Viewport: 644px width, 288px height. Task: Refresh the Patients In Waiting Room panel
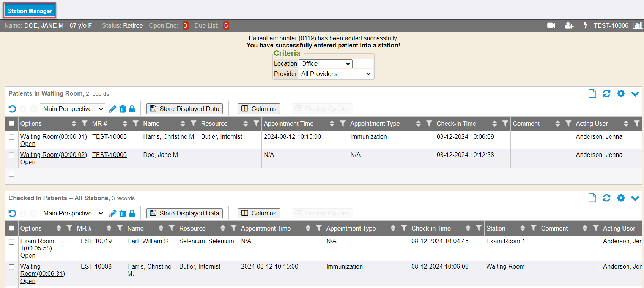pyautogui.click(x=606, y=93)
